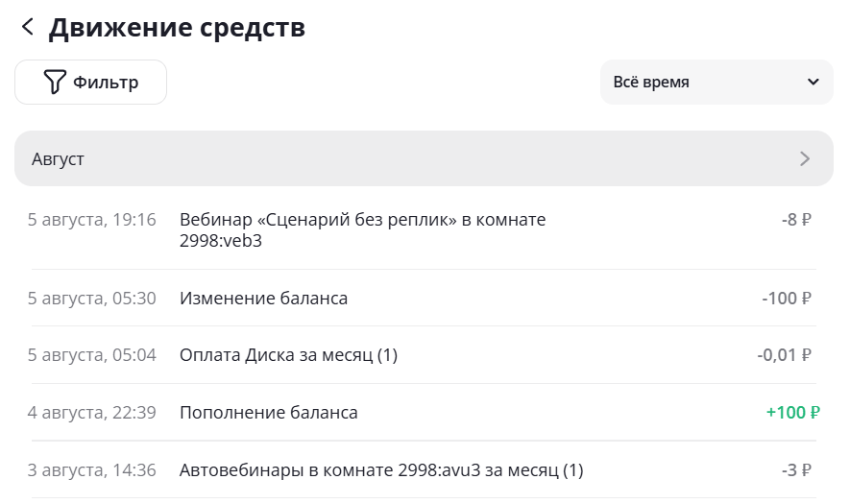Go back using the left arrow icon

(x=27, y=28)
